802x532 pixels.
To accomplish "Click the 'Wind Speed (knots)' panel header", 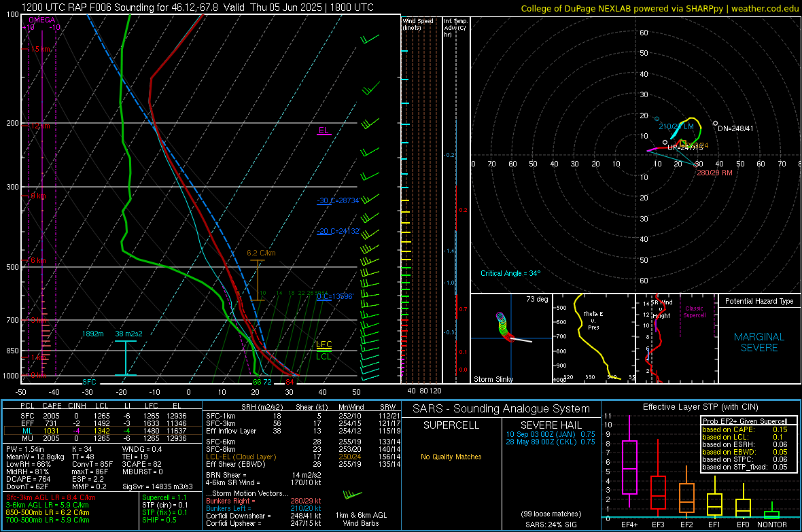I will [418, 24].
